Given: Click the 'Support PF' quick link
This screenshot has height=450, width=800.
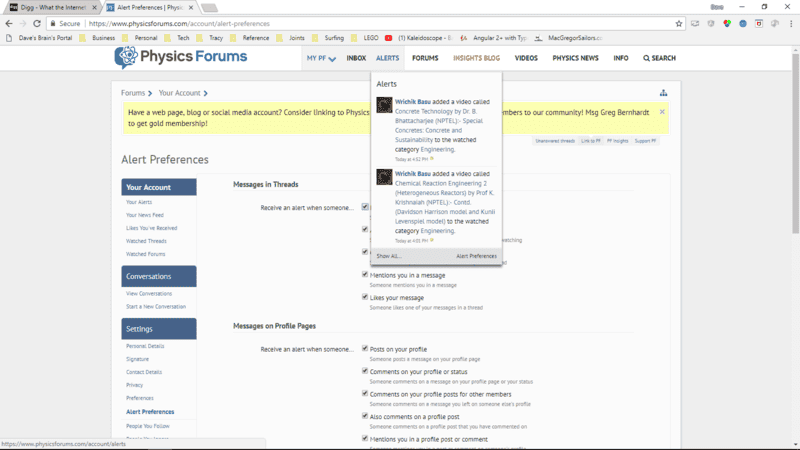Looking at the screenshot, I should pyautogui.click(x=645, y=141).
